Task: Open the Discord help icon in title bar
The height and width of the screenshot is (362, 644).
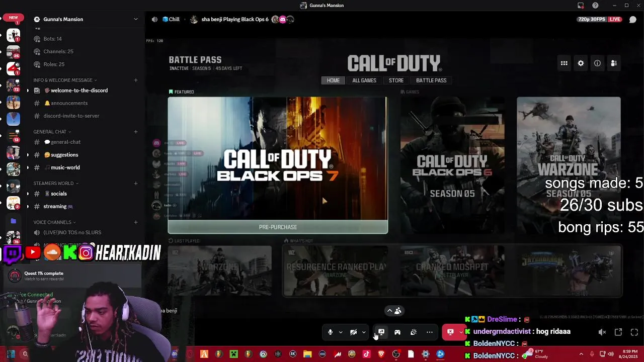Action: tap(596, 6)
